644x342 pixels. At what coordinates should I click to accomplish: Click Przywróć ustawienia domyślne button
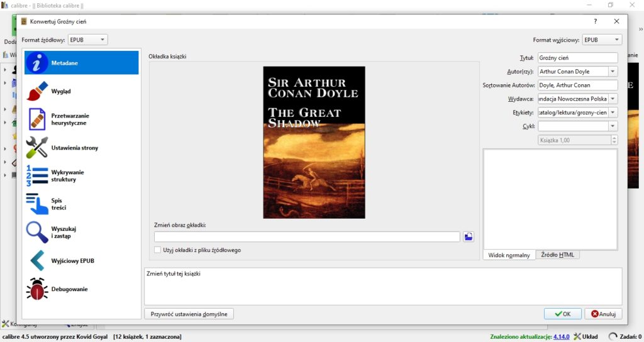coord(189,314)
